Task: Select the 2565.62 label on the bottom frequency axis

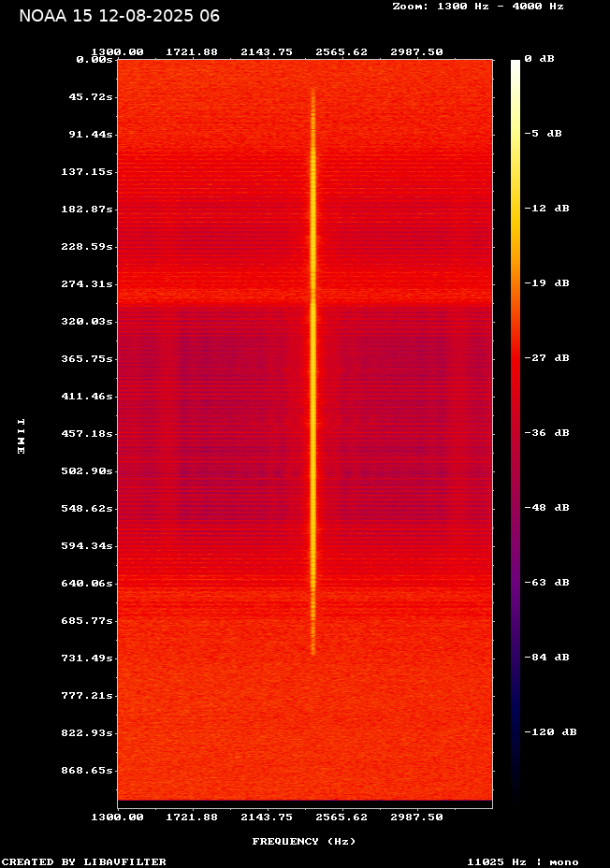Action: click(x=341, y=817)
